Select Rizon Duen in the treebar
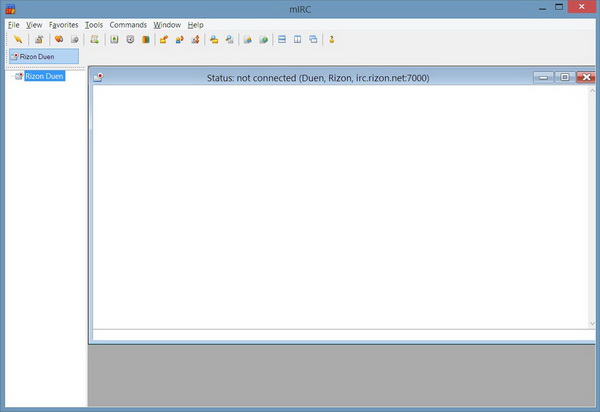The height and width of the screenshot is (412, 600). coord(44,76)
